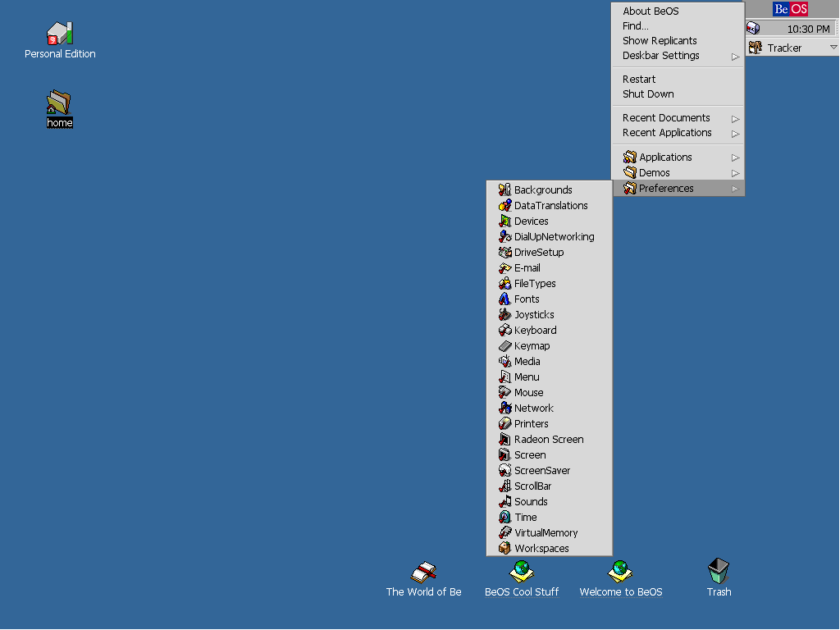The width and height of the screenshot is (840, 630).
Task: Open the Keyboard preference icon
Action: coord(504,330)
